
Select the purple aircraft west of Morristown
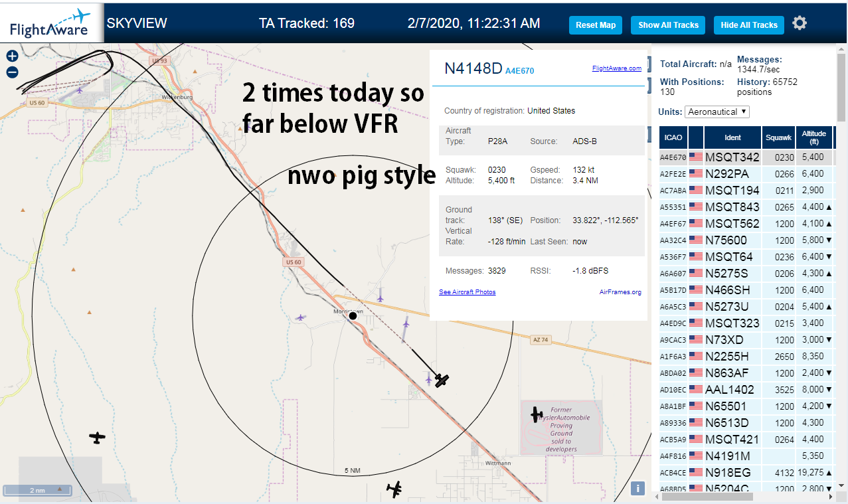click(x=301, y=318)
